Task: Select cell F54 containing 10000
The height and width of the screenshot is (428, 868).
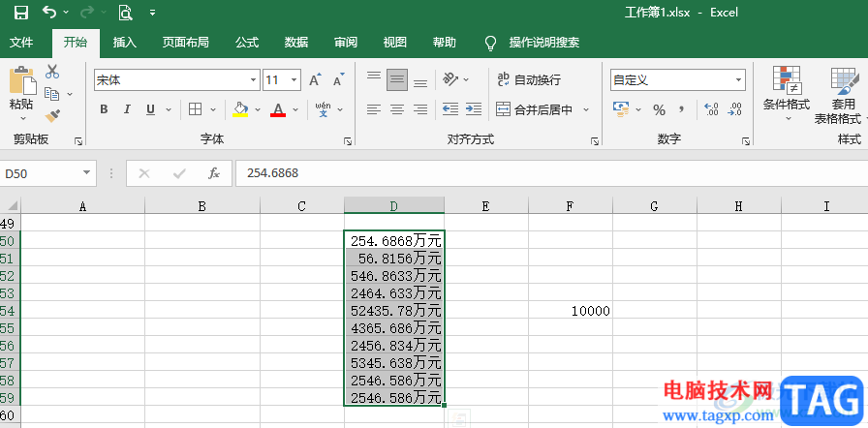Action: pos(571,311)
